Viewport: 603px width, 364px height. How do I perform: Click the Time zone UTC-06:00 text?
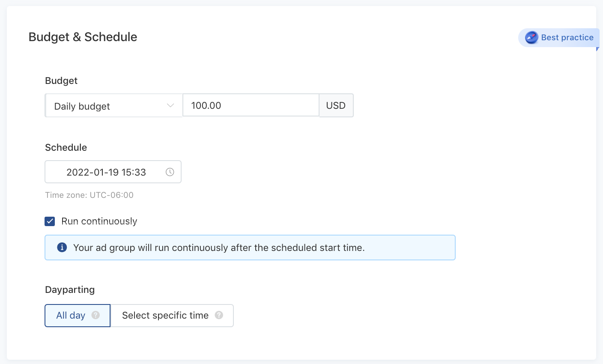pyautogui.click(x=89, y=195)
